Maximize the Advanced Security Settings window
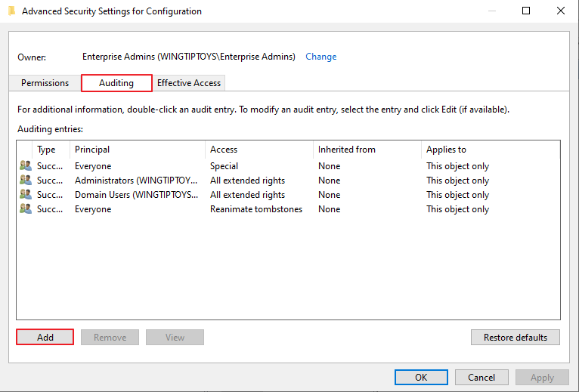The height and width of the screenshot is (392, 579). [x=526, y=11]
